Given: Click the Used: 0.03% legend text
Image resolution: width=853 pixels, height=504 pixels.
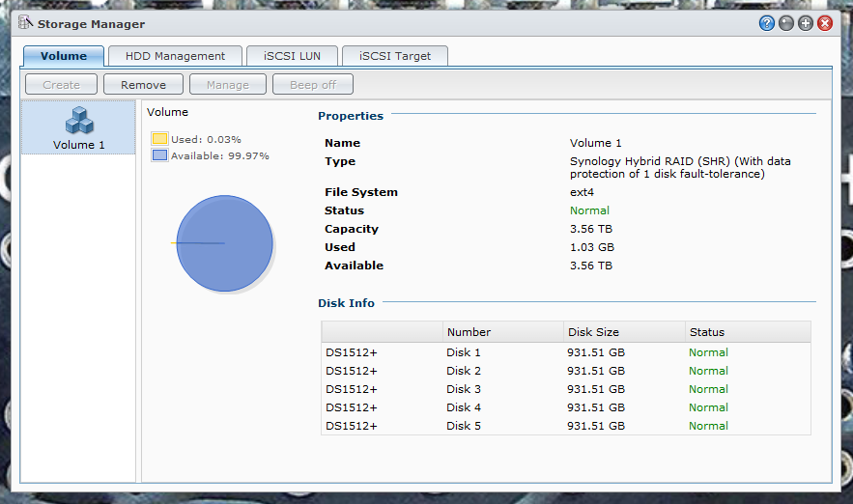Looking at the screenshot, I should [206, 139].
